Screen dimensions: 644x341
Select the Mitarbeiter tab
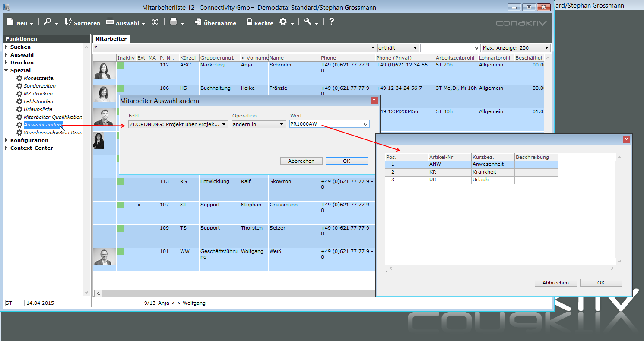point(111,39)
